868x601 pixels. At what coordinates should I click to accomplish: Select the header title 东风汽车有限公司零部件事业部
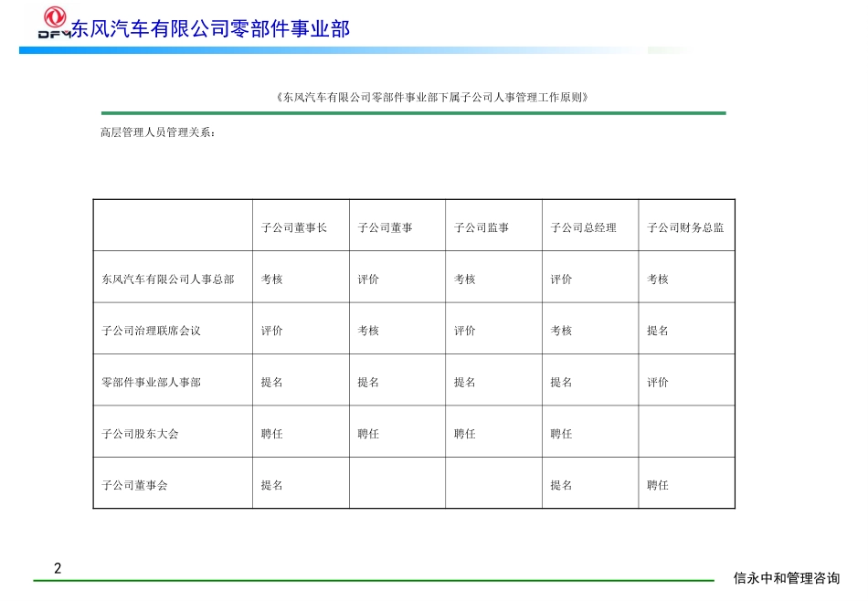(x=210, y=29)
